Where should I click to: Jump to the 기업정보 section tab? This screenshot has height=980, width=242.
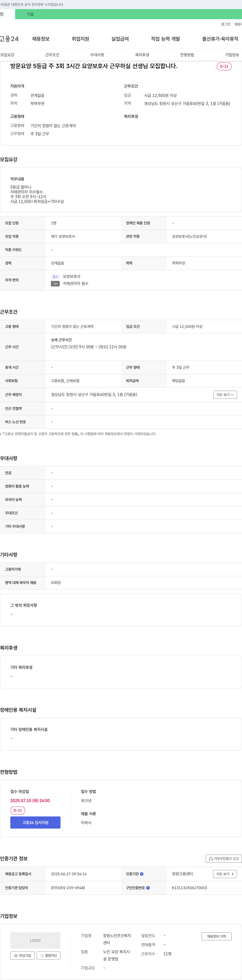pyautogui.click(x=232, y=55)
